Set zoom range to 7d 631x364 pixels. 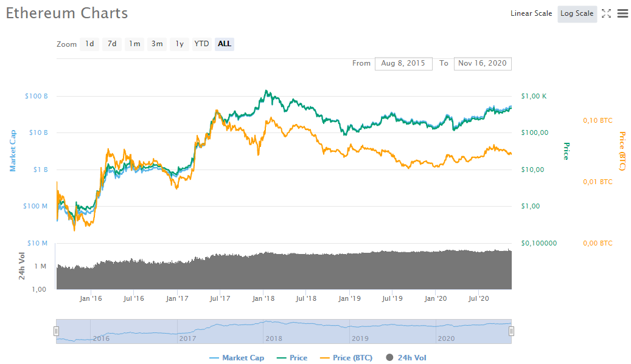pyautogui.click(x=112, y=44)
